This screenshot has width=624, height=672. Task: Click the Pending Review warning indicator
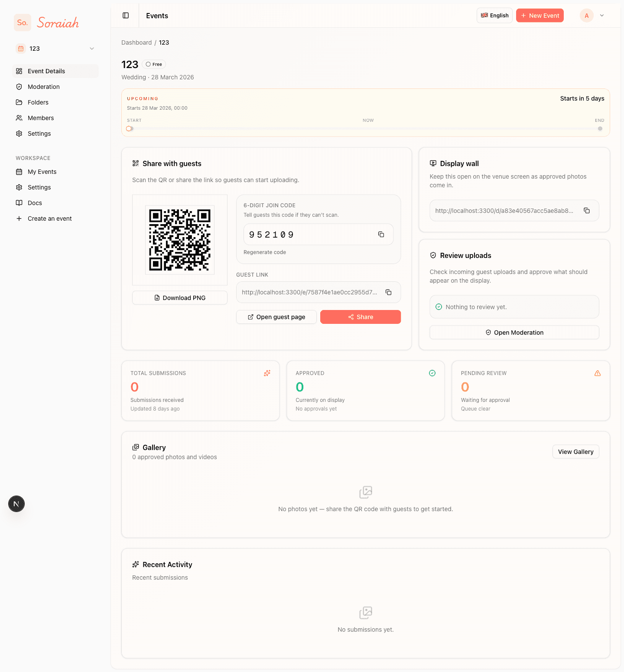(x=597, y=373)
